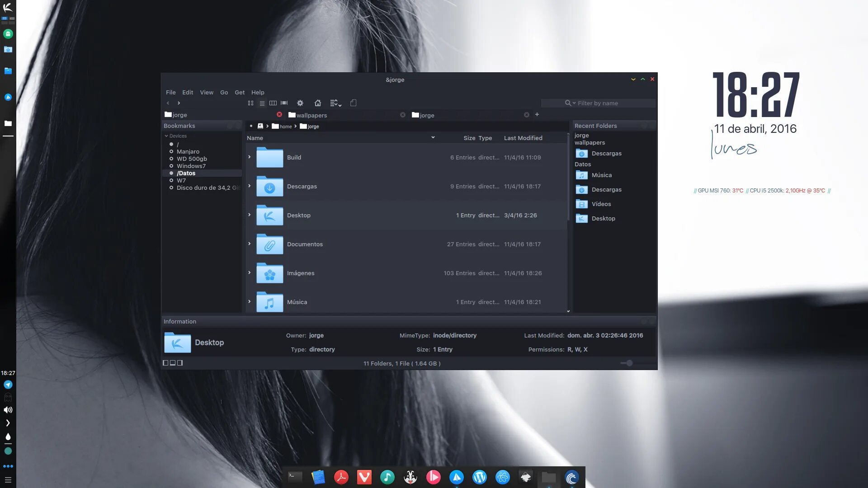Toggle bottom information pane visibility
868x488 pixels.
click(173, 363)
